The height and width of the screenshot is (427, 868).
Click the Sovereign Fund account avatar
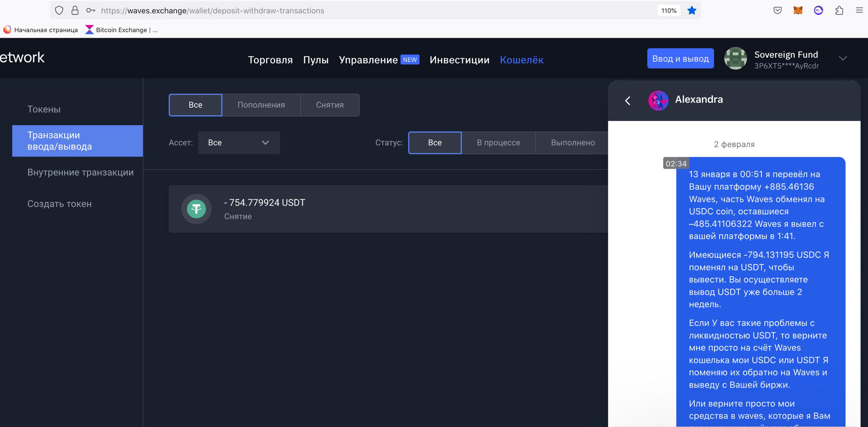[735, 59]
